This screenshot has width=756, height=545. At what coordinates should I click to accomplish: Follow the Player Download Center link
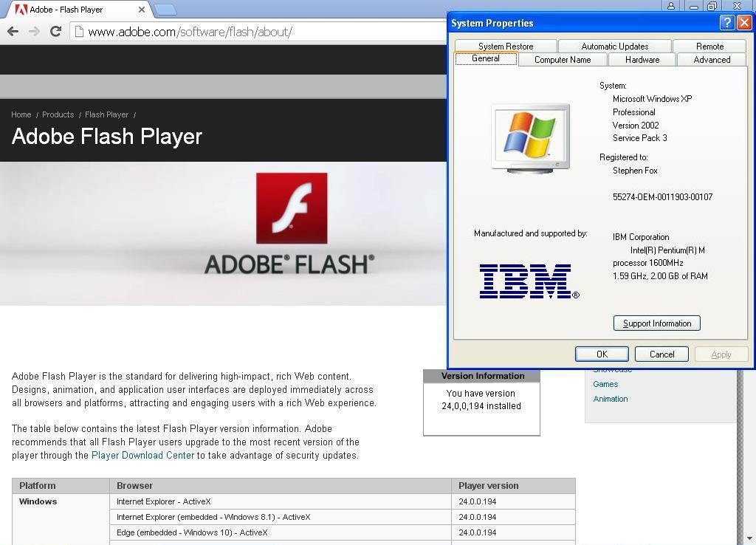point(142,456)
